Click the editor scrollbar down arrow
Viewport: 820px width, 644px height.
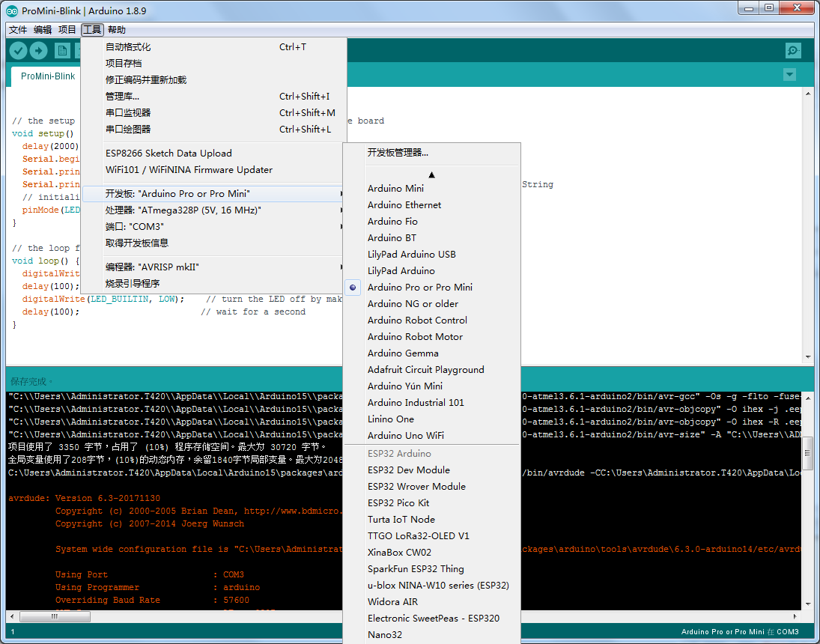click(x=809, y=357)
